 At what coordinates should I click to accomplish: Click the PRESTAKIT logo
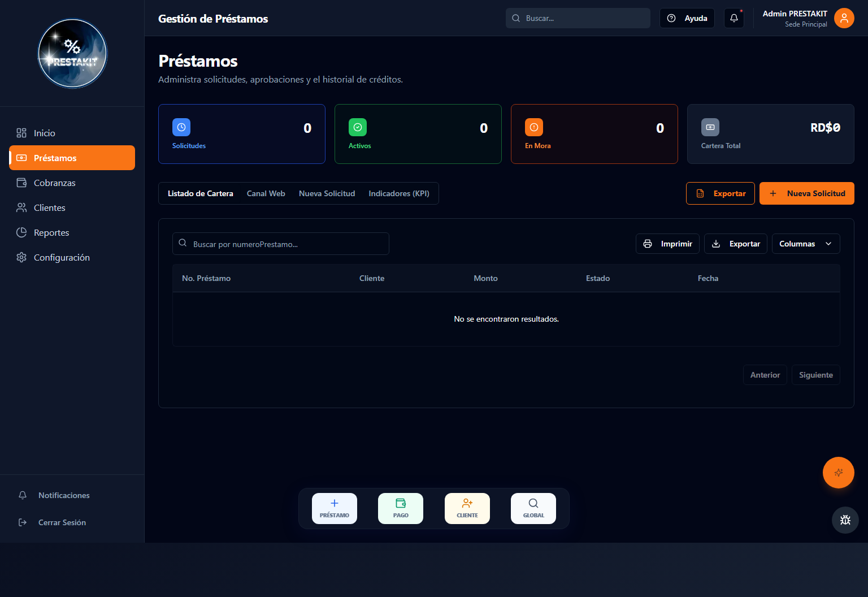point(72,54)
